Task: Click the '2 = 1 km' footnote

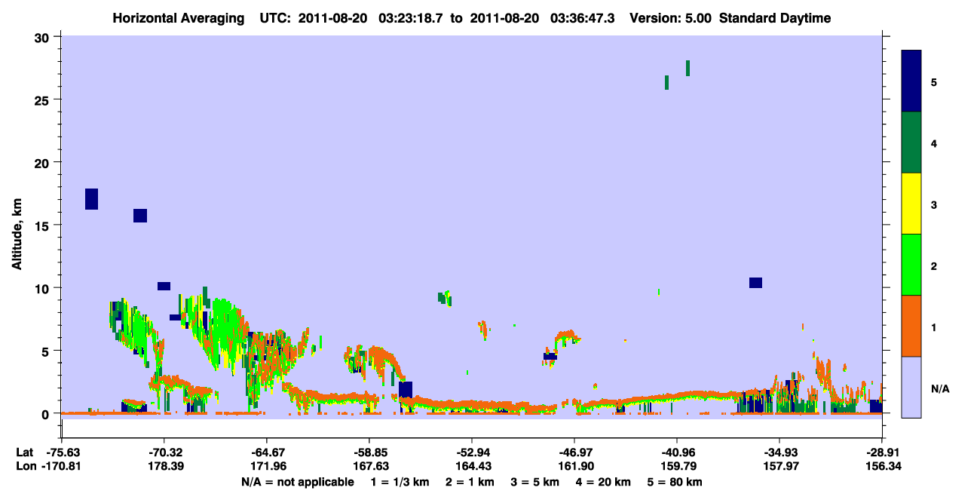Action: click(x=470, y=482)
